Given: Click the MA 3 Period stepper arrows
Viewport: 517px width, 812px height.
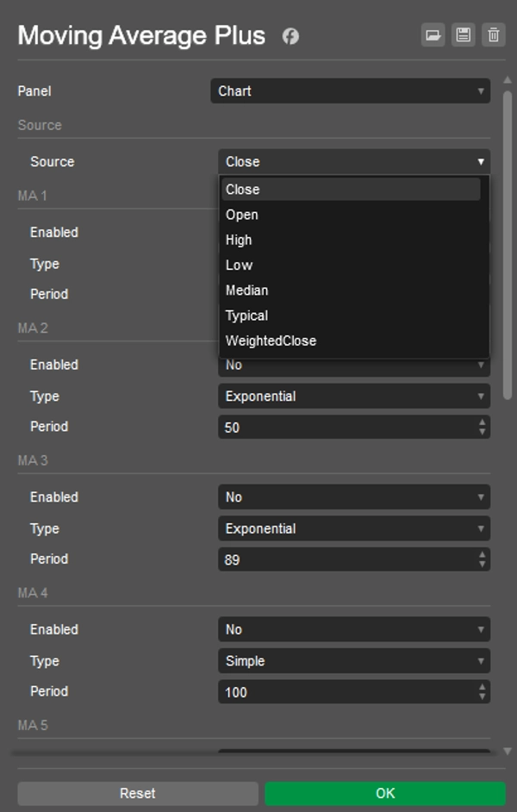Looking at the screenshot, I should [482, 559].
